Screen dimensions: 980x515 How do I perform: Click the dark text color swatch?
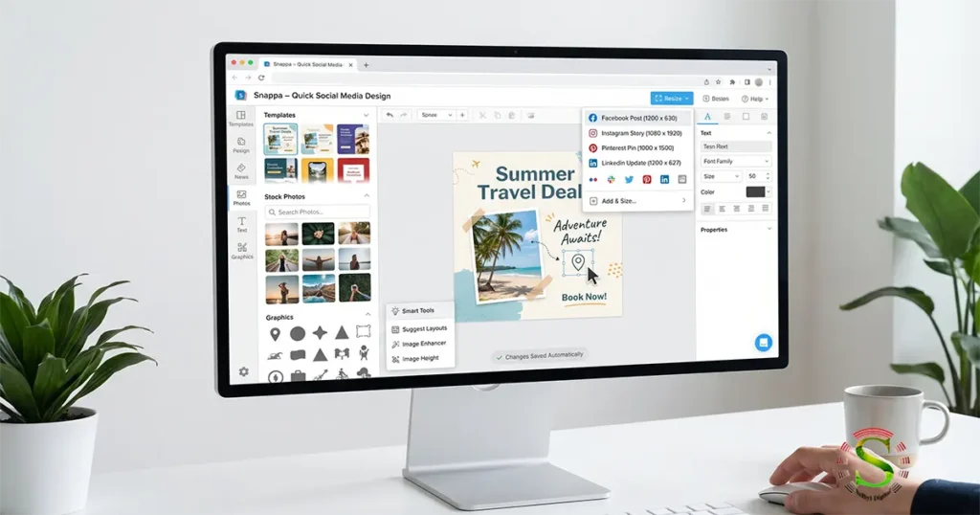click(x=755, y=191)
